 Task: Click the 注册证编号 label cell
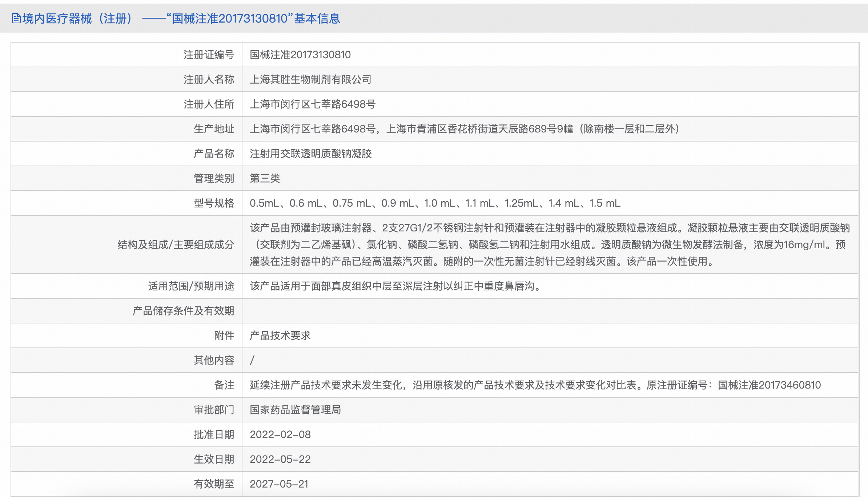pos(209,55)
